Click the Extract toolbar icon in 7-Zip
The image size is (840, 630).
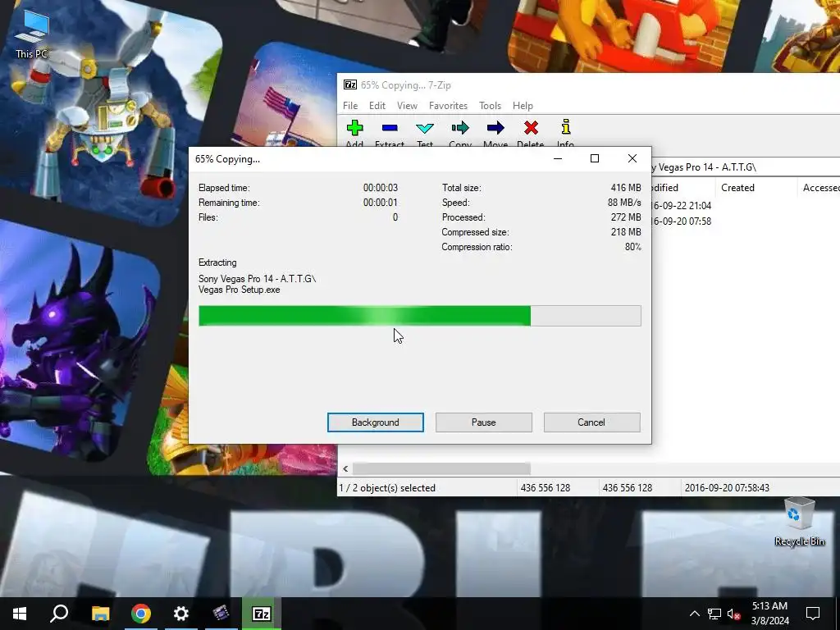[x=390, y=128]
